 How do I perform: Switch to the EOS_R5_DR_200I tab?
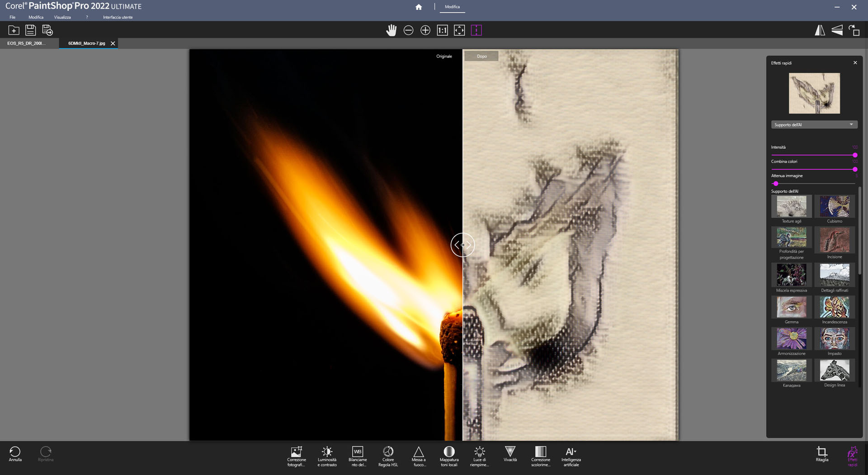pyautogui.click(x=26, y=43)
